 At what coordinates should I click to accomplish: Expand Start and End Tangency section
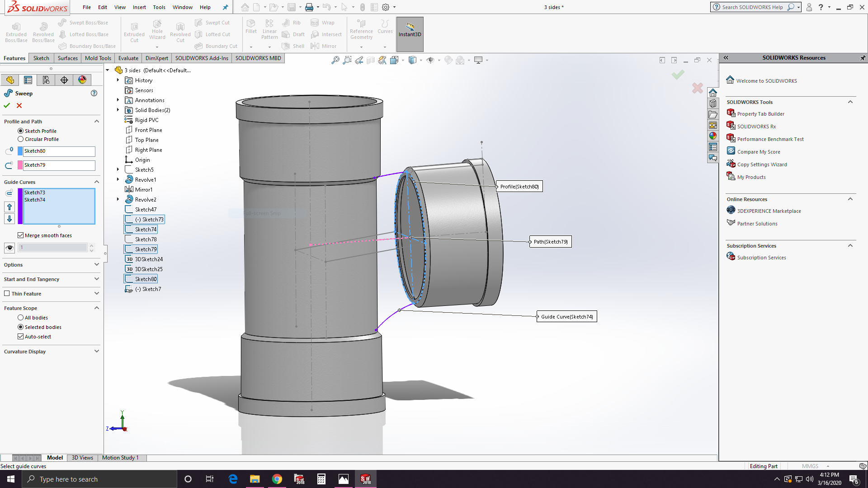[x=96, y=279]
